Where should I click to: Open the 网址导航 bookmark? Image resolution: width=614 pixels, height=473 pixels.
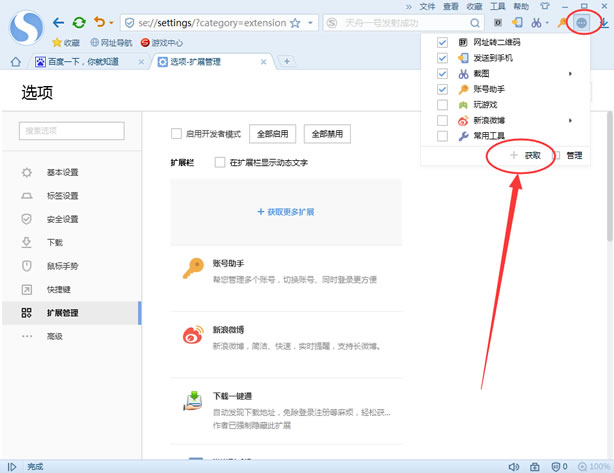coord(111,42)
